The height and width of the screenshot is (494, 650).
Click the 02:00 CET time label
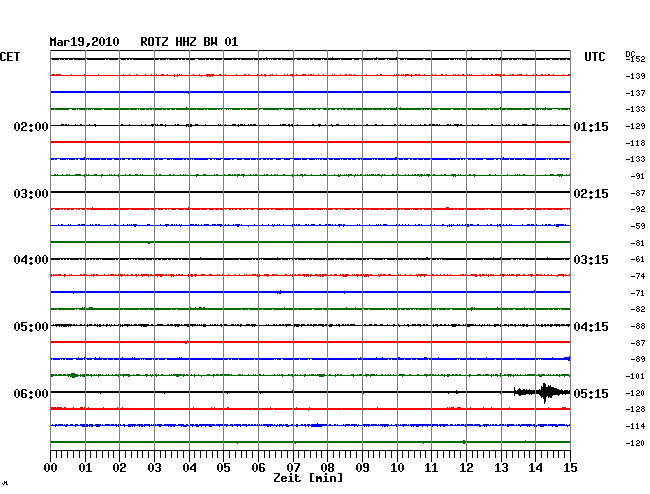pos(31,127)
